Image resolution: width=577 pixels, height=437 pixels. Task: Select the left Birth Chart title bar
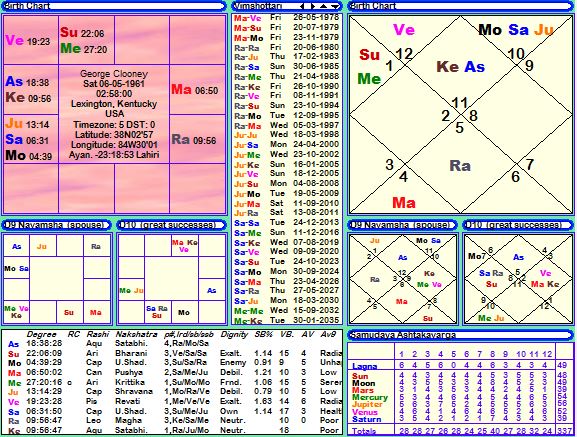(114, 6)
